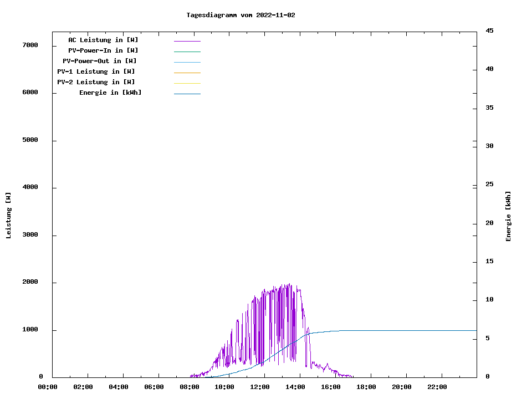Click the 08:00 label on the time axis
The image size is (532, 399).
(190, 387)
